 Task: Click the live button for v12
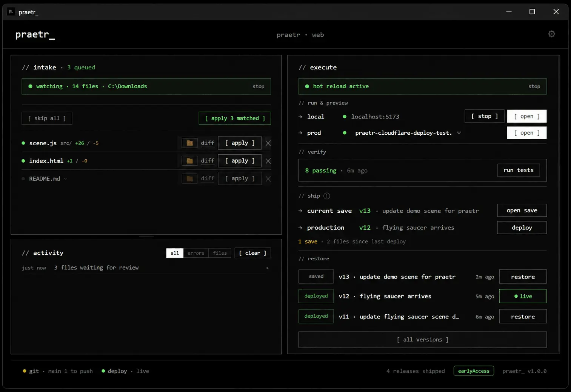click(x=523, y=296)
